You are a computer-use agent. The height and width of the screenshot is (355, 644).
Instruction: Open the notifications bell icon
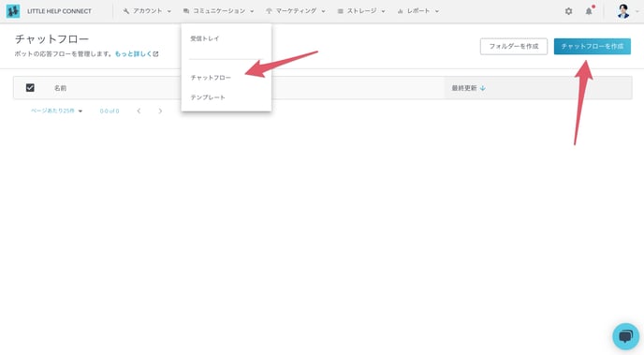(x=589, y=11)
